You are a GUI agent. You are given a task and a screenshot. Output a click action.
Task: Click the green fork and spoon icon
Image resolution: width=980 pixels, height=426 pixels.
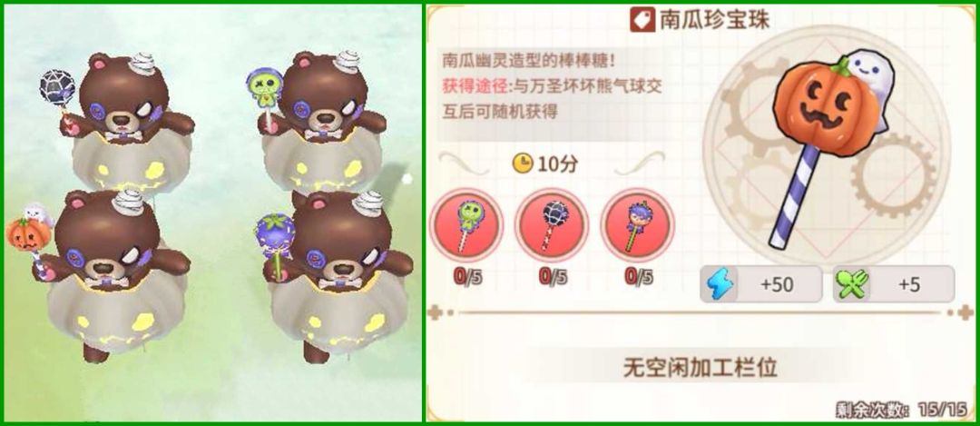[852, 284]
